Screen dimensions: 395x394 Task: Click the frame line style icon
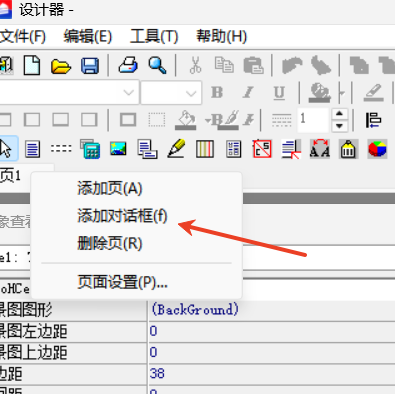point(282,120)
